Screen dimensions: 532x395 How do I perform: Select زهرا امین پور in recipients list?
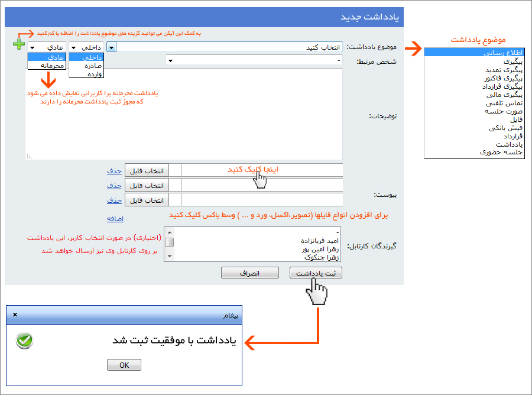[x=320, y=250]
